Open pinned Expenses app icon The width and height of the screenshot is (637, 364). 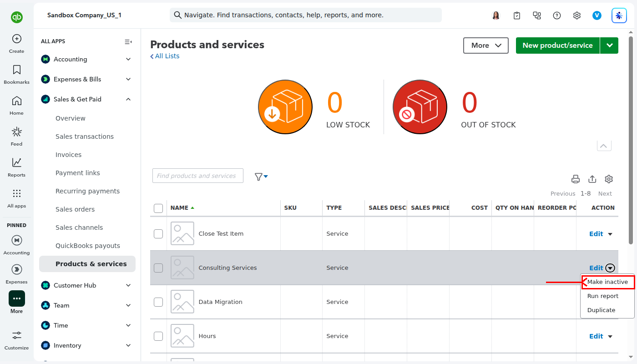[x=17, y=269]
